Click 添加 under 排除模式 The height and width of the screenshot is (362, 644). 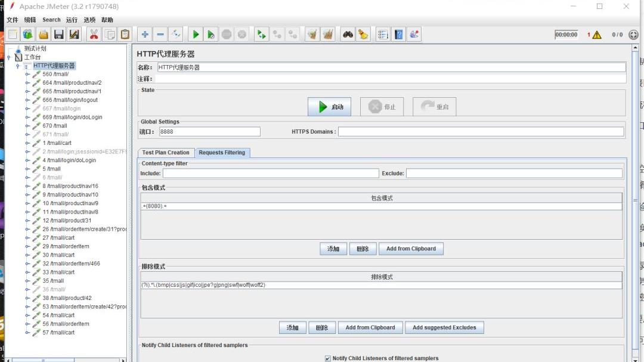(x=292, y=327)
